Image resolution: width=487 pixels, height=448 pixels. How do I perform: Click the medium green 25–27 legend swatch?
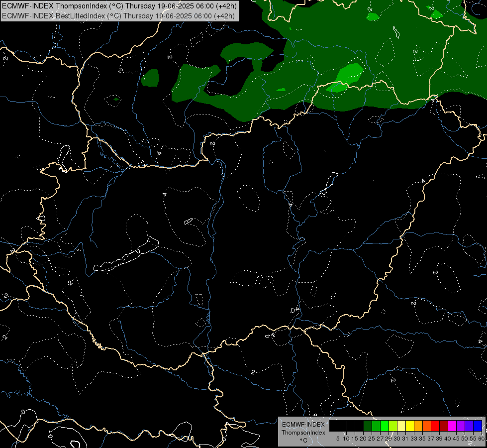[x=376, y=426]
